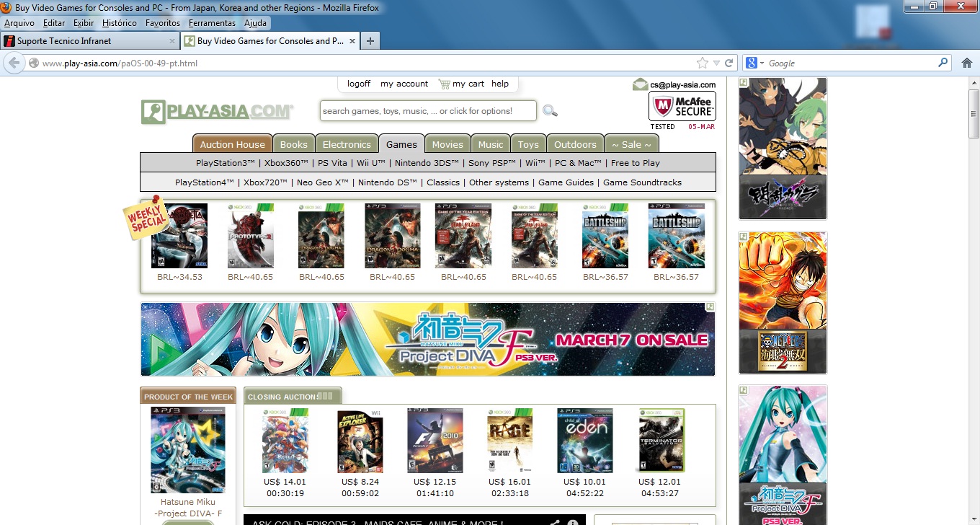Open the my cart link
The height and width of the screenshot is (525, 980).
click(x=468, y=84)
